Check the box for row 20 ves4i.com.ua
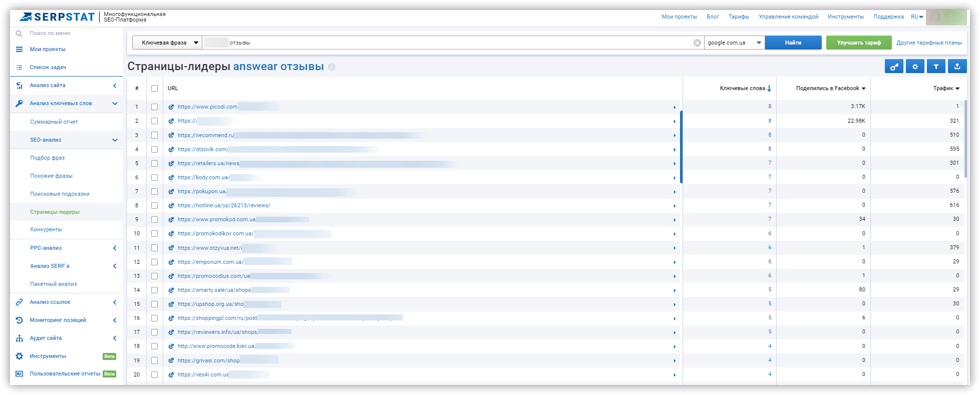This screenshot has width=980, height=395. point(154,375)
